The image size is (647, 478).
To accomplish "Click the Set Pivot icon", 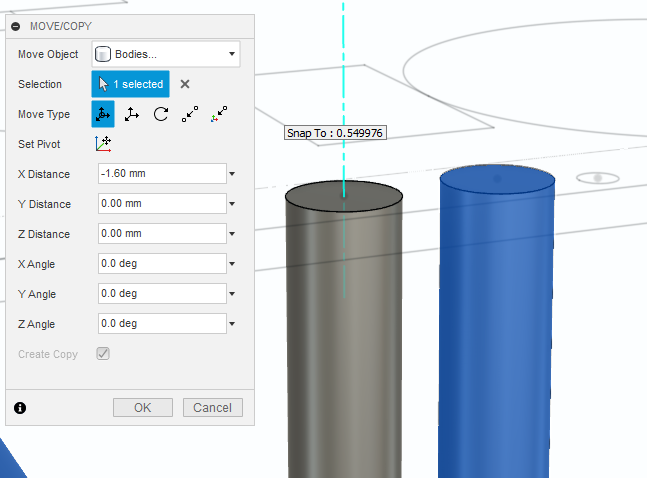I will pyautogui.click(x=103, y=144).
